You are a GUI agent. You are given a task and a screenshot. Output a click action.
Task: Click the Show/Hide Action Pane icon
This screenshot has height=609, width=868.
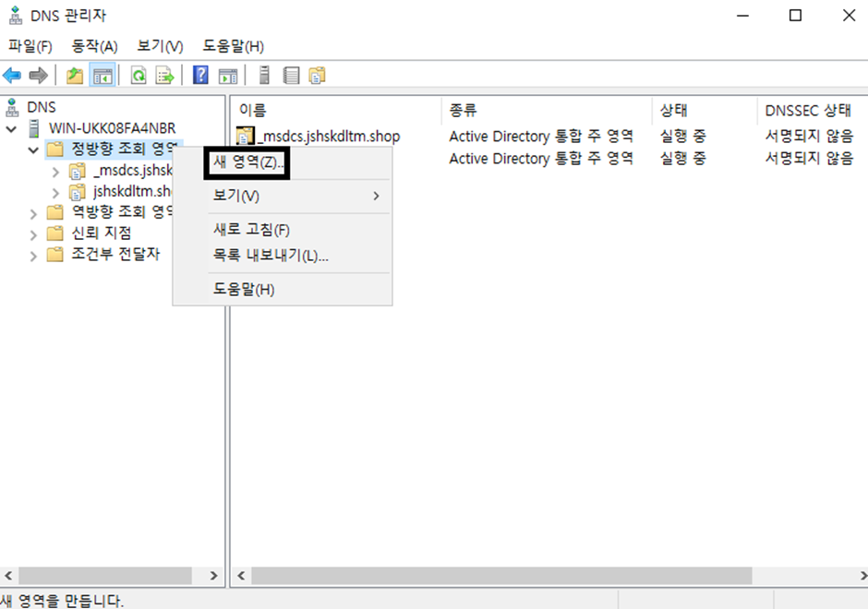point(227,76)
